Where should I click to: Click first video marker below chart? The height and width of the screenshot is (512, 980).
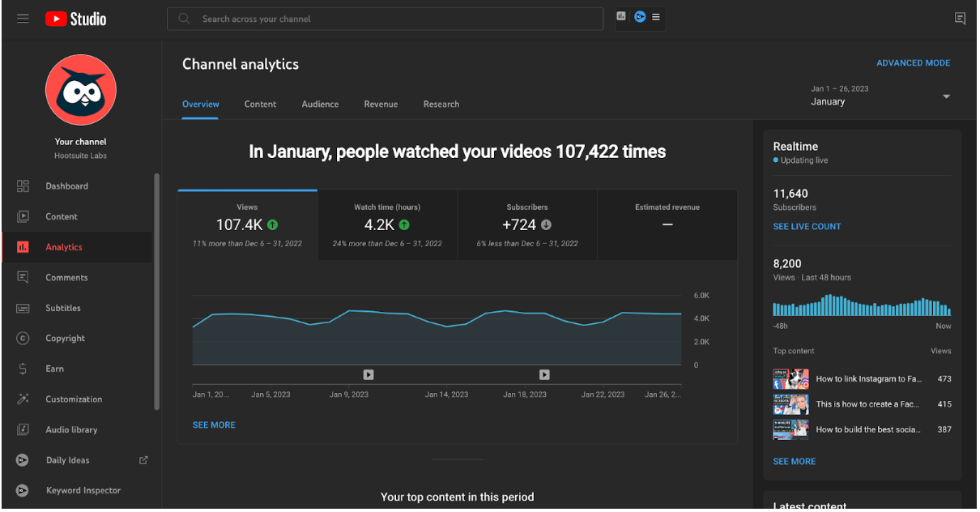[369, 374]
